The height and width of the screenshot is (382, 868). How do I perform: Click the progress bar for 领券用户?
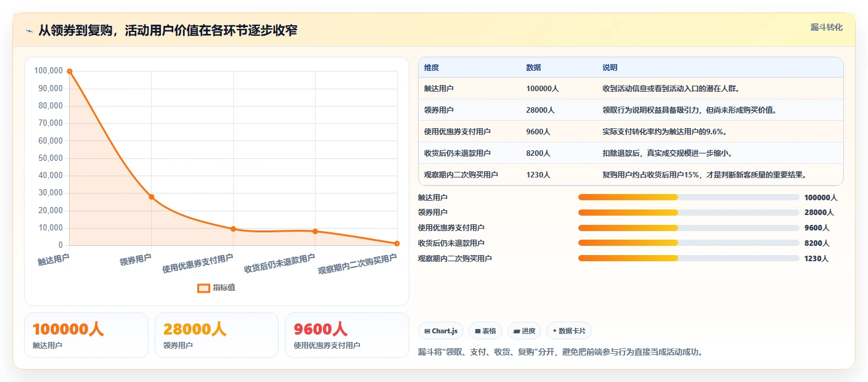coord(689,213)
